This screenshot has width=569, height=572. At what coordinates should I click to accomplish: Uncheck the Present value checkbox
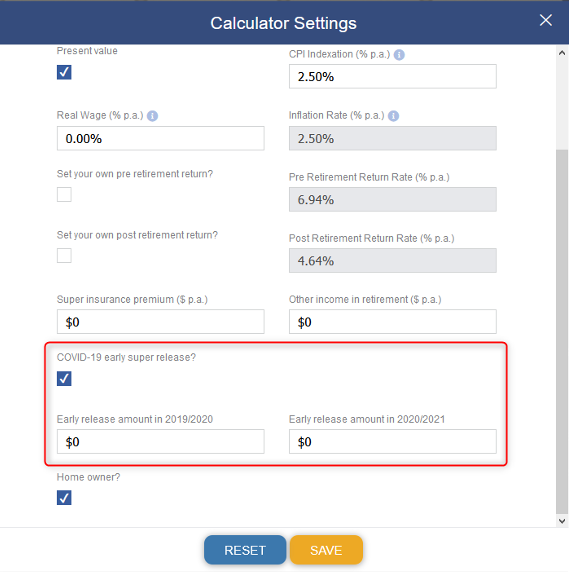[x=64, y=72]
